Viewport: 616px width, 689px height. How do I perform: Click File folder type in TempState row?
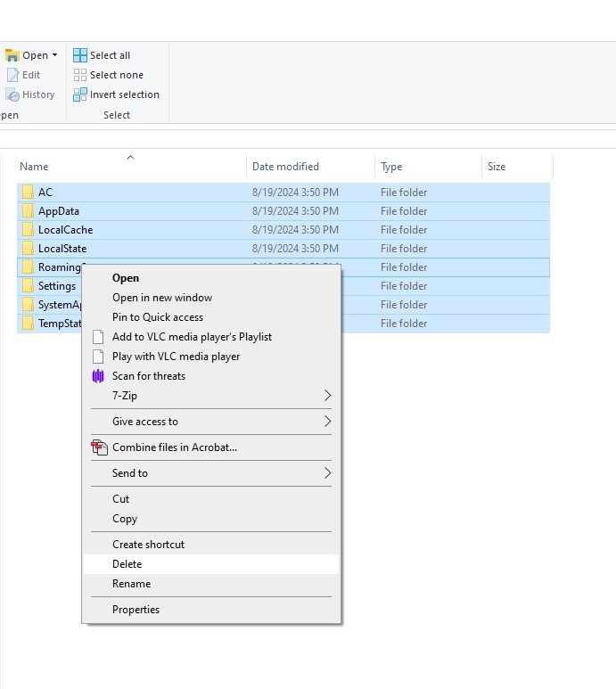[404, 324]
